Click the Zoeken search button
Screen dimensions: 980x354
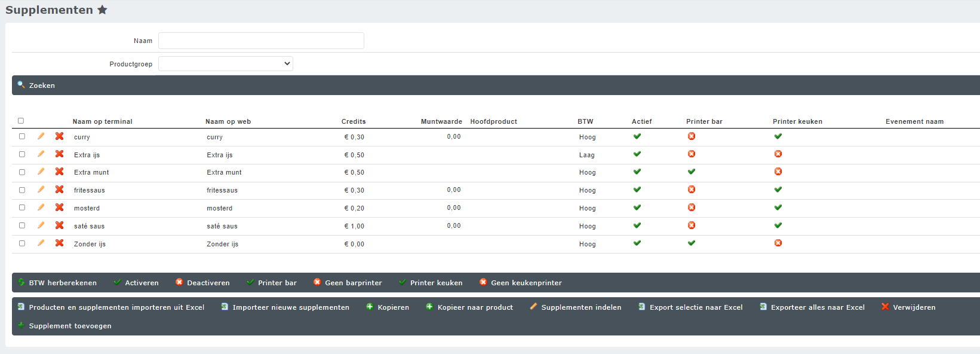[42, 86]
